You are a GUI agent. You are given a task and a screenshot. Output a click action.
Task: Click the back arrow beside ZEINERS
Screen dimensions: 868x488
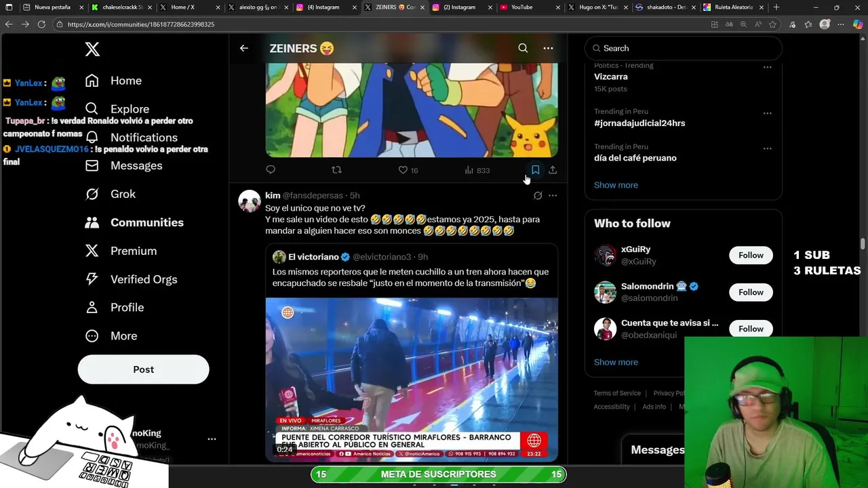coord(244,48)
